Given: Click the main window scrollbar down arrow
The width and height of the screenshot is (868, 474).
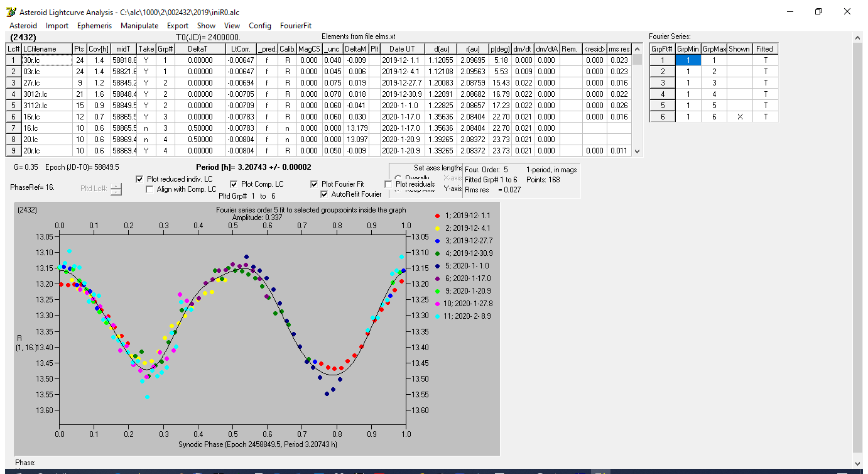Looking at the screenshot, I should point(858,463).
